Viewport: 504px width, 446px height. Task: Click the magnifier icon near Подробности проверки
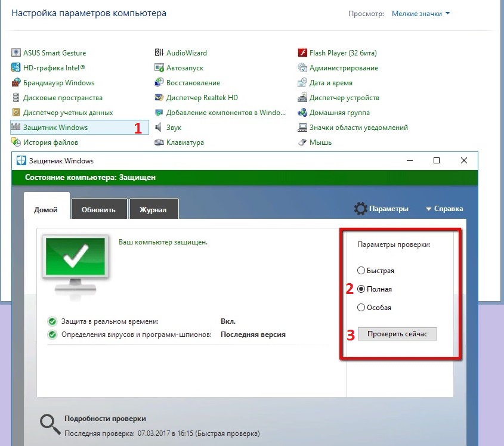50,425
